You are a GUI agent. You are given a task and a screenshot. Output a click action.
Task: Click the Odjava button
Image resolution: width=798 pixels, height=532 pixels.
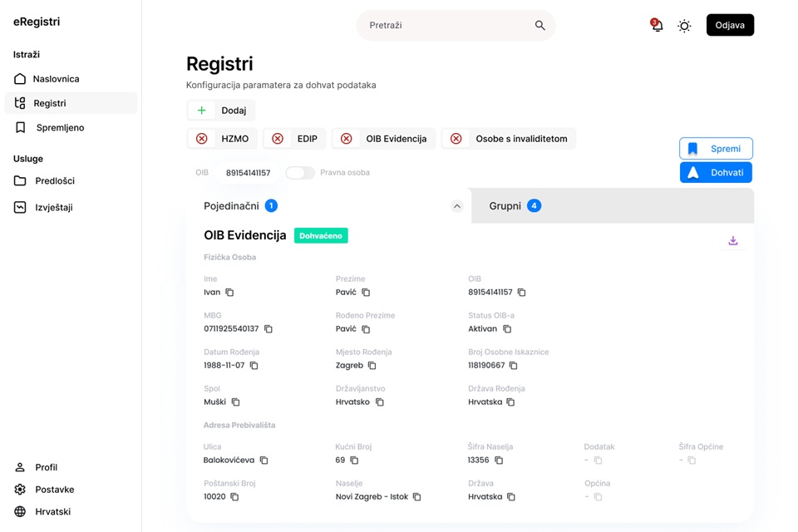tap(730, 25)
